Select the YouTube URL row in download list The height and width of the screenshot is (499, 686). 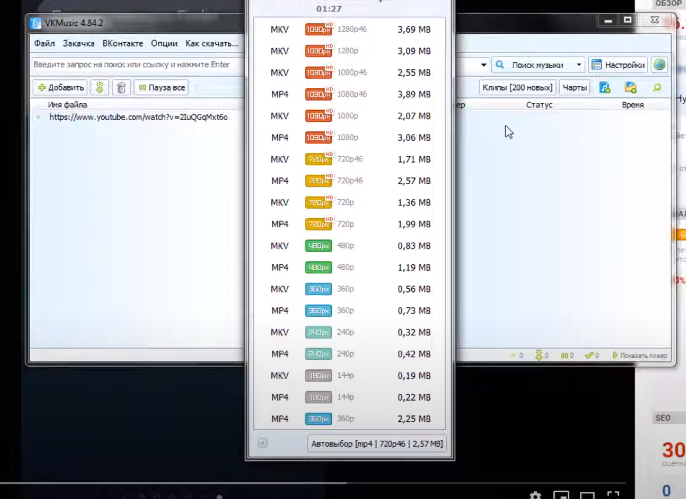(x=138, y=117)
